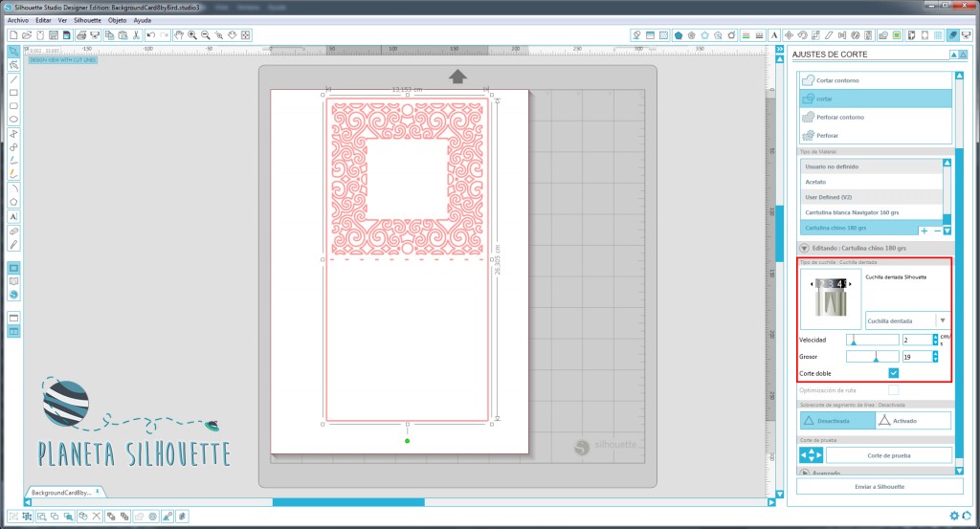Save file with the floppy disk icon
Screen dimensions: 980x529
54,35
